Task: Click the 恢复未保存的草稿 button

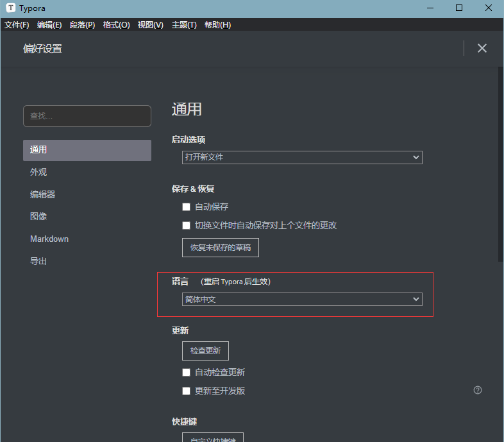Action: tap(221, 248)
